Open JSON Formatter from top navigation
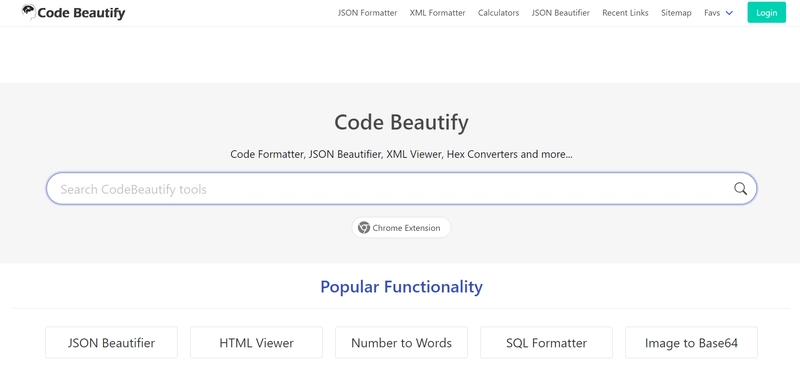800x368 pixels. tap(367, 13)
